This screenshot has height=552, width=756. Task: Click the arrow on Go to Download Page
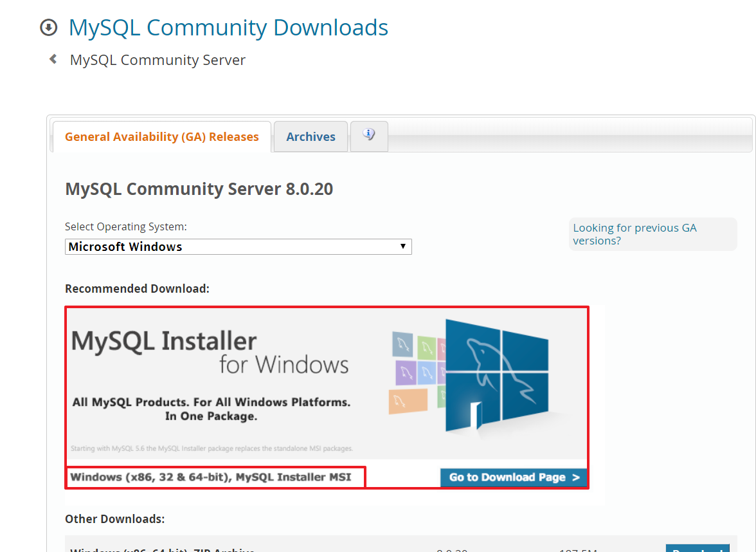click(x=576, y=477)
